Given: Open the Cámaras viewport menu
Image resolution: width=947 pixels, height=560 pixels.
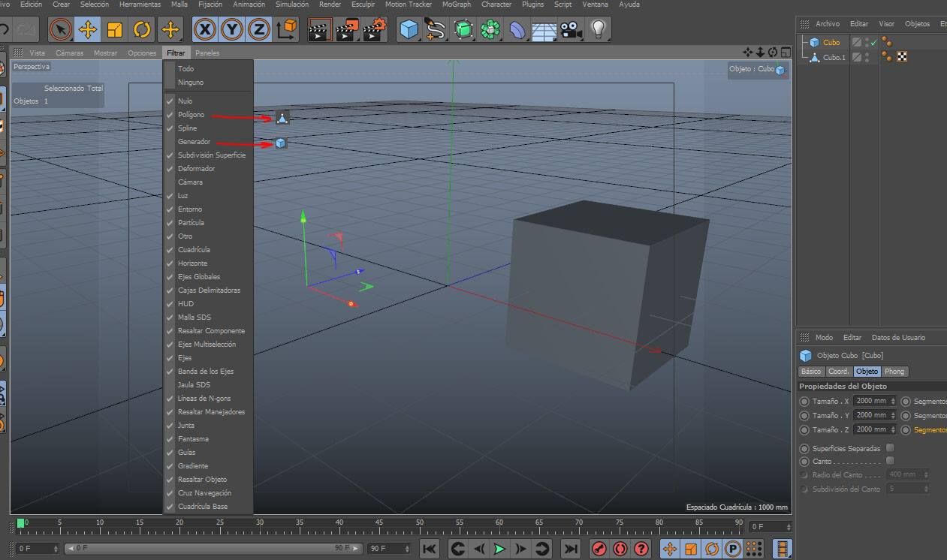Looking at the screenshot, I should (x=69, y=53).
